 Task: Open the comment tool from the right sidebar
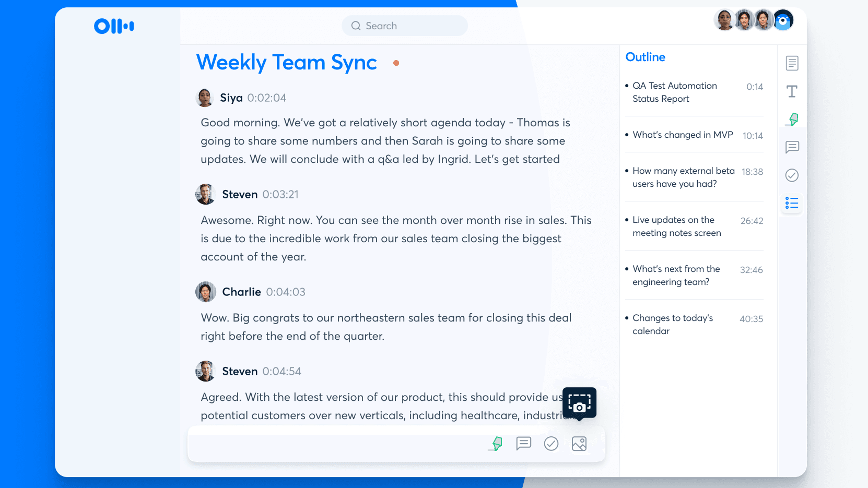pyautogui.click(x=792, y=147)
